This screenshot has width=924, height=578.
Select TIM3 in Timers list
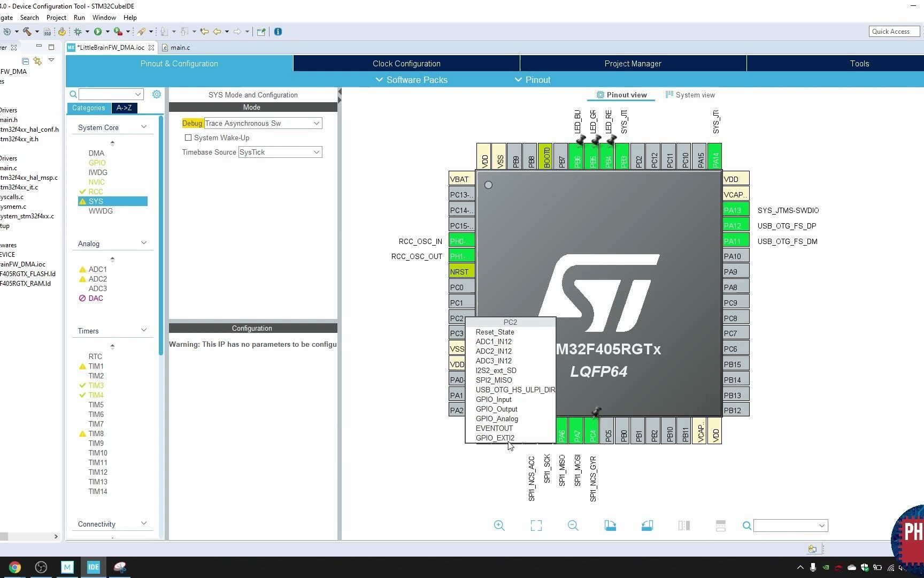coord(96,385)
